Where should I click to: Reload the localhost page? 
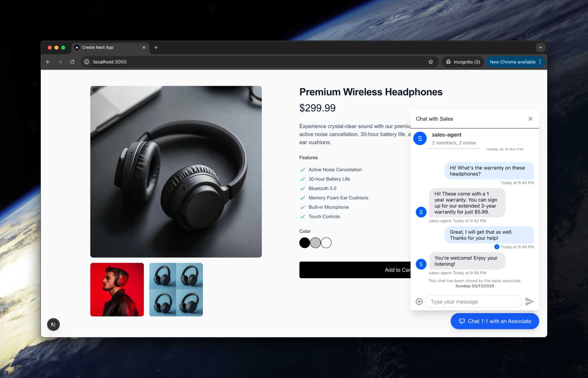point(72,62)
